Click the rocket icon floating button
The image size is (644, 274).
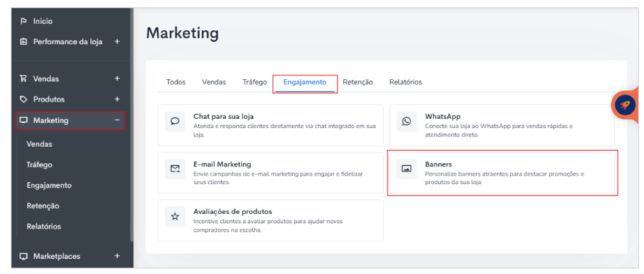(x=624, y=104)
